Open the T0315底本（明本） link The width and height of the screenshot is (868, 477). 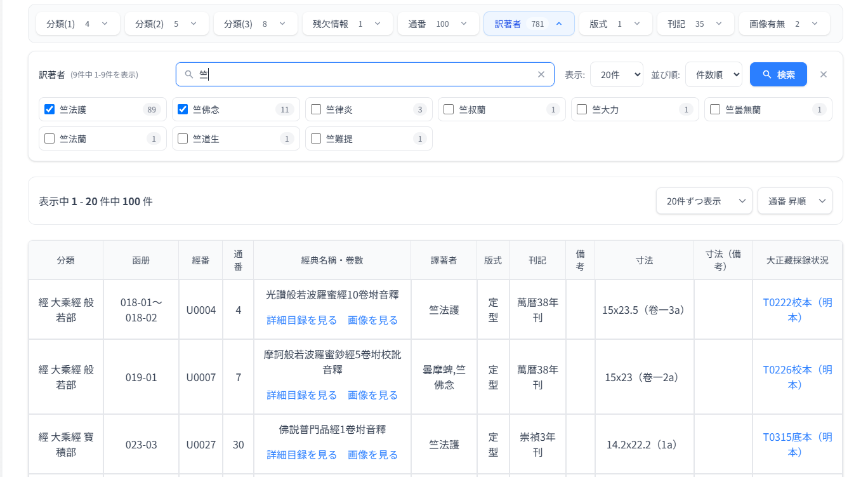click(x=798, y=445)
